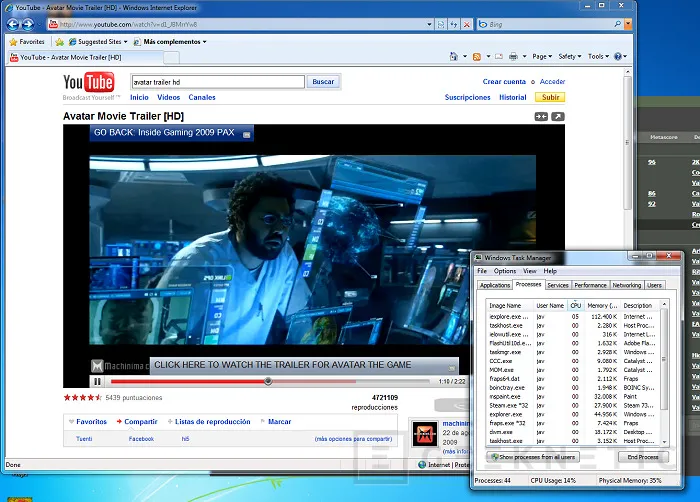The height and width of the screenshot is (502, 700).
Task: Click the Compatibility View icon in address bar
Action: 441,25
